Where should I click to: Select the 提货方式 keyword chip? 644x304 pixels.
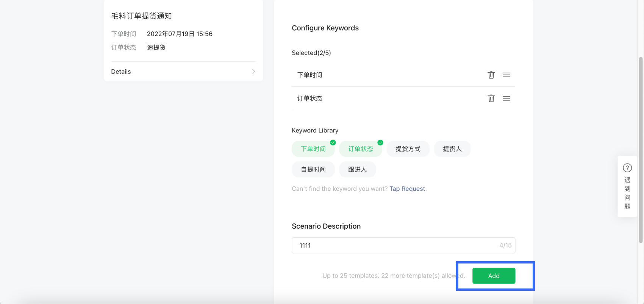click(408, 149)
